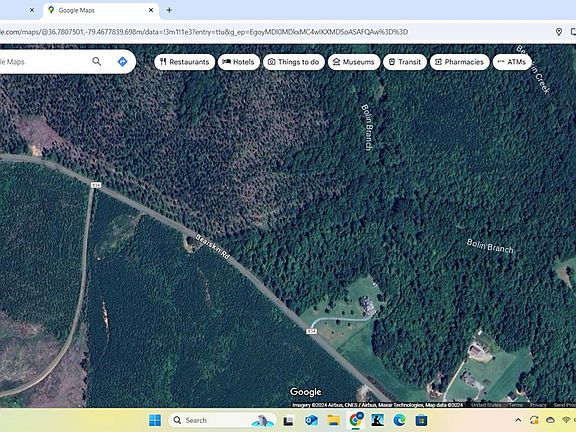Image resolution: width=576 pixels, height=432 pixels.
Task: Click the taskbar Search box
Action: click(223, 420)
